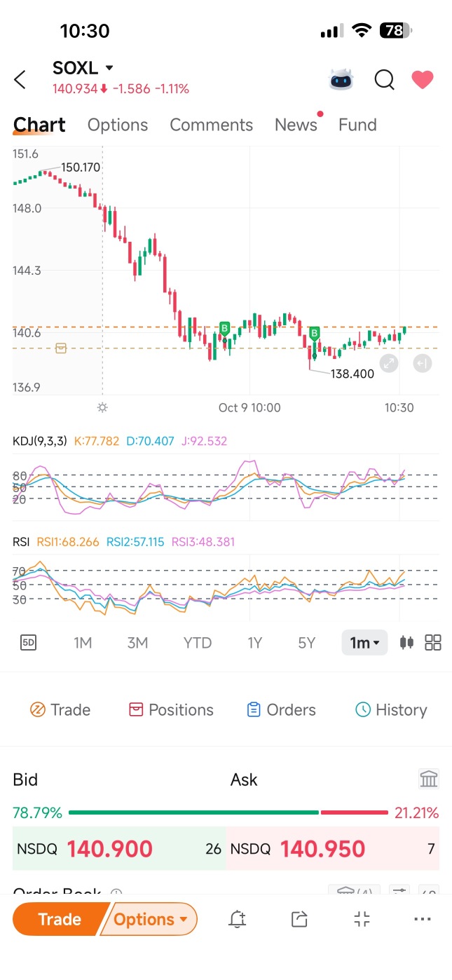Tap the sun pre-market session icon
The image size is (452, 980).
click(x=102, y=407)
